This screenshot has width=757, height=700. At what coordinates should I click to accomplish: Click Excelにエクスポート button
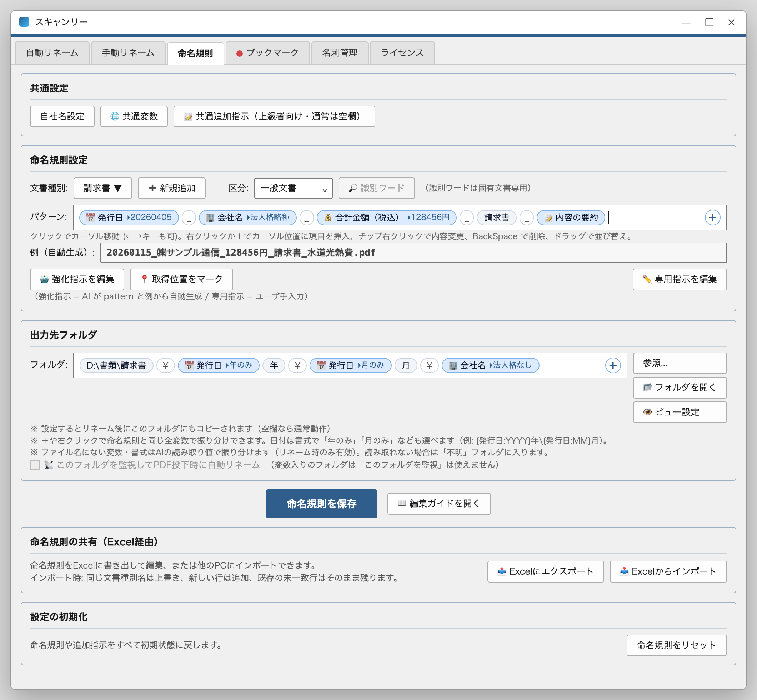point(545,571)
